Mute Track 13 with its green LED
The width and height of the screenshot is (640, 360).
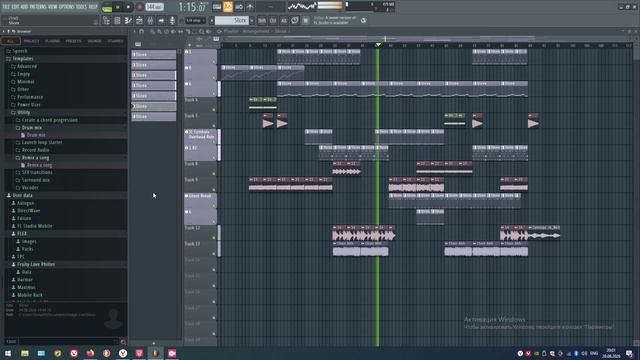click(214, 253)
